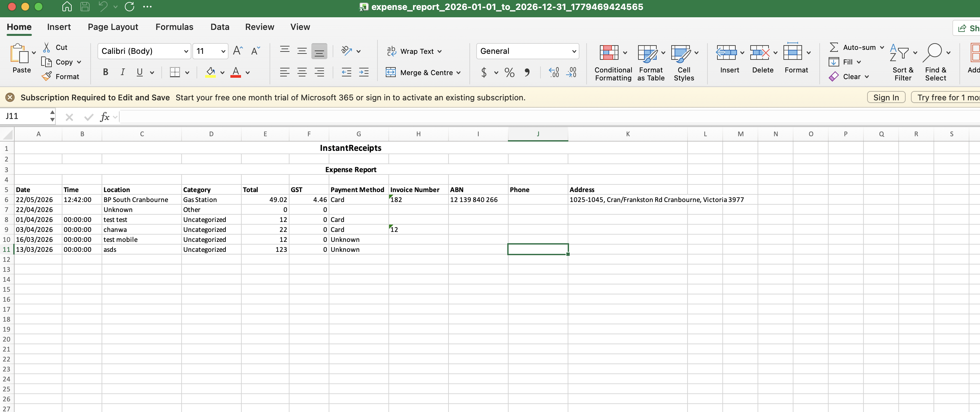Toggle centre horizontal alignment
The image size is (980, 412).
(x=302, y=72)
